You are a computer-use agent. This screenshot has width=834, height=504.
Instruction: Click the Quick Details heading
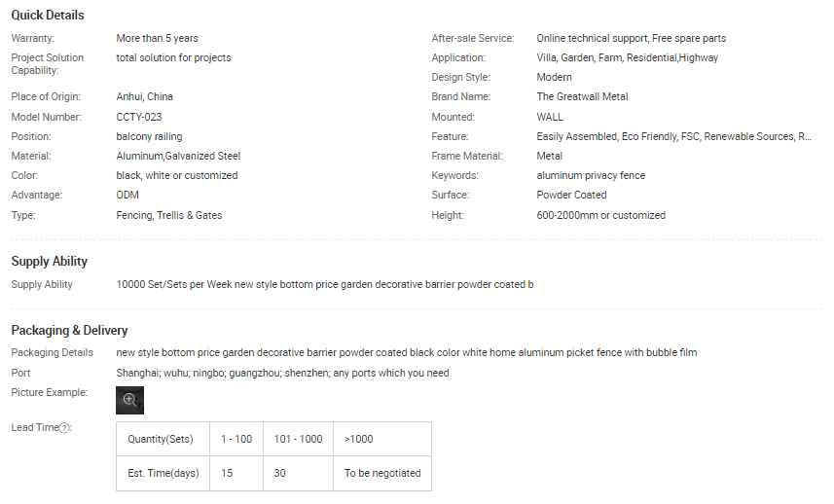(48, 16)
